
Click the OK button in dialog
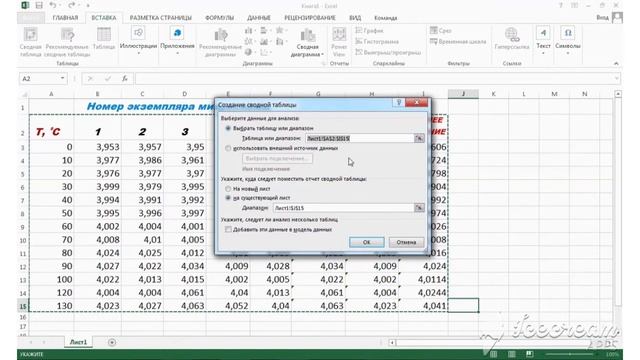click(x=367, y=242)
